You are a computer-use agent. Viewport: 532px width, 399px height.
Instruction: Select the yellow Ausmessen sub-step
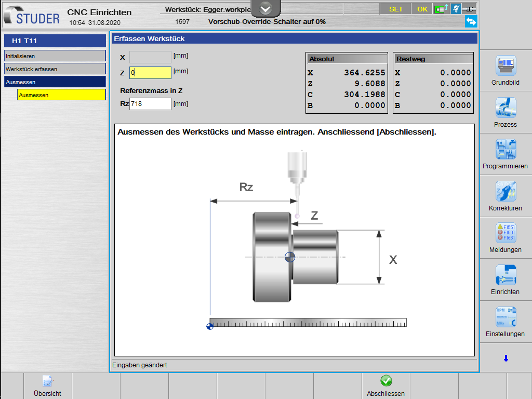point(61,95)
